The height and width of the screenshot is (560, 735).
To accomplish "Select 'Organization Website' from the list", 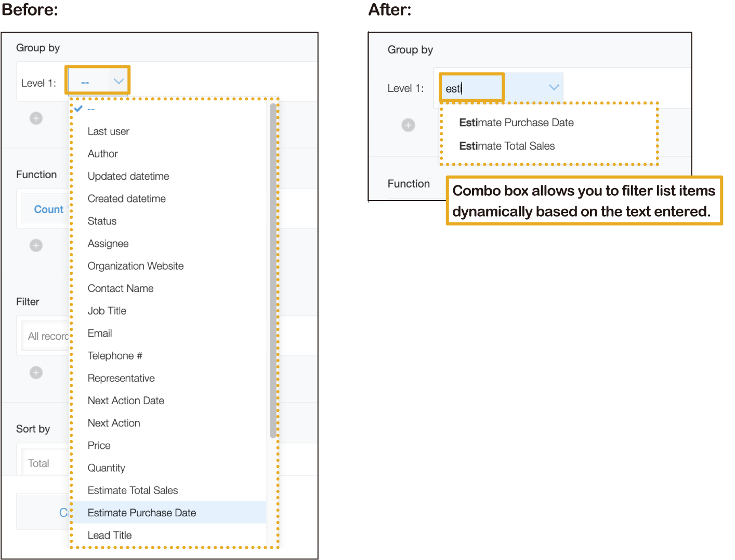I will (135, 266).
